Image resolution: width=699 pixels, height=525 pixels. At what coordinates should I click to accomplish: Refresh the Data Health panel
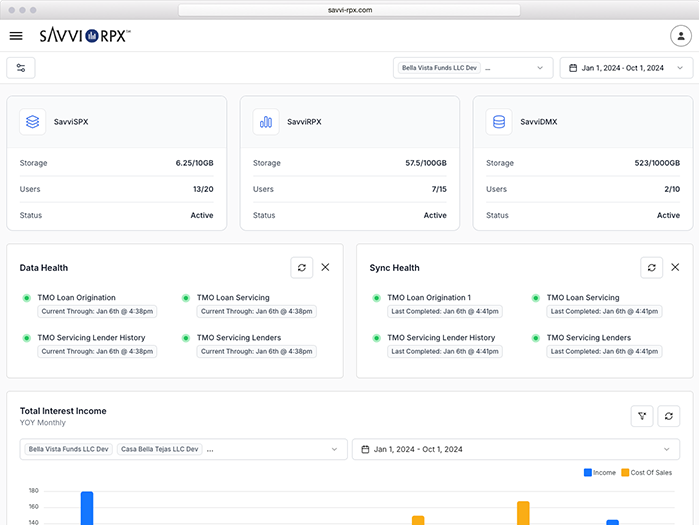pos(302,267)
